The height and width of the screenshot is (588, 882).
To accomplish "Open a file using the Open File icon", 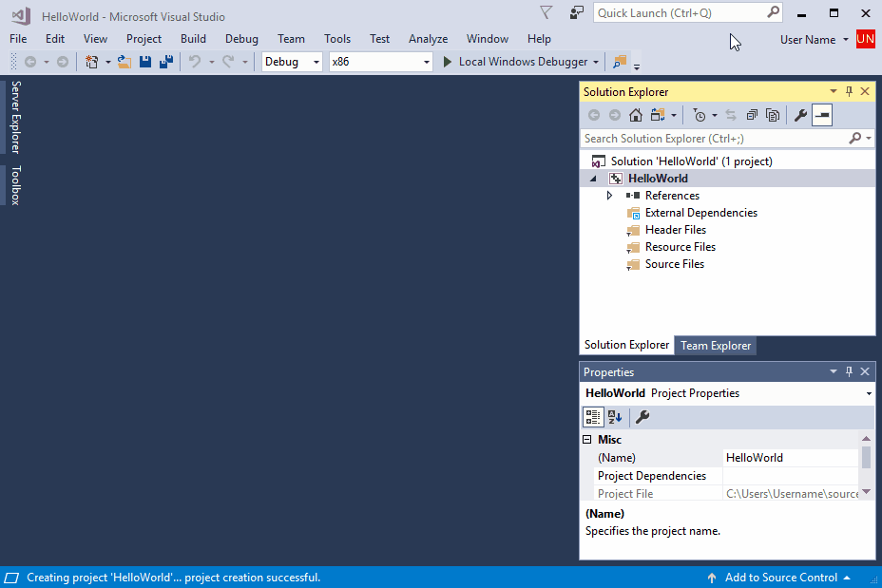I will pos(125,62).
